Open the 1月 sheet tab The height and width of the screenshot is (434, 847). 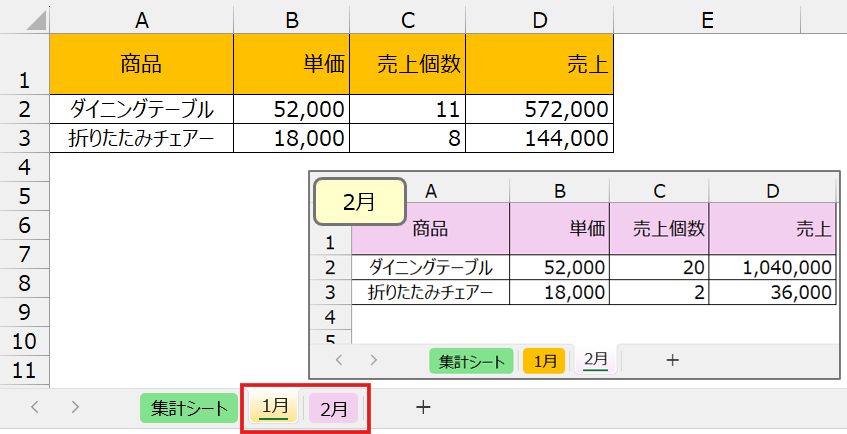(274, 407)
